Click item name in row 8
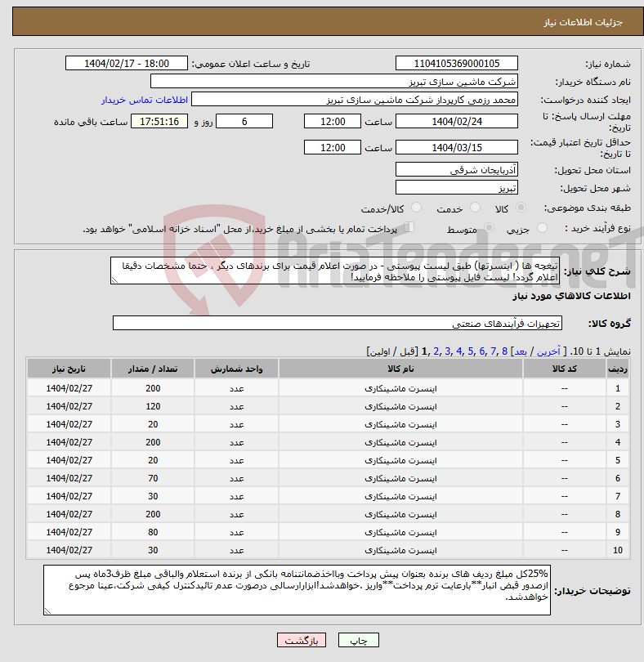Image resolution: width=644 pixels, height=662 pixels. (x=400, y=514)
